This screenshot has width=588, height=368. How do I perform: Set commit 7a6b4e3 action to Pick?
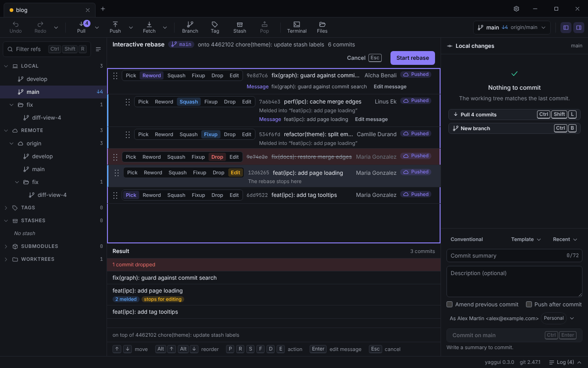click(x=143, y=102)
